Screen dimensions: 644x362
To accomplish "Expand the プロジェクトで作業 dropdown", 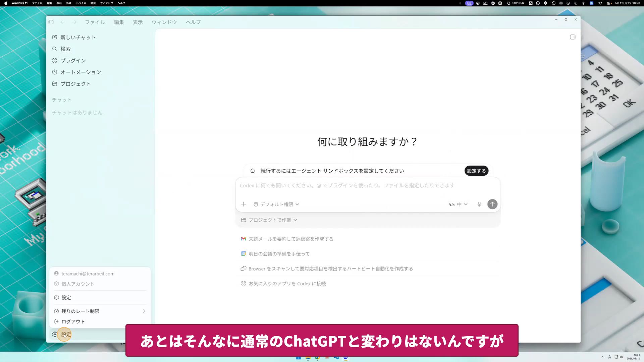I will point(269,220).
